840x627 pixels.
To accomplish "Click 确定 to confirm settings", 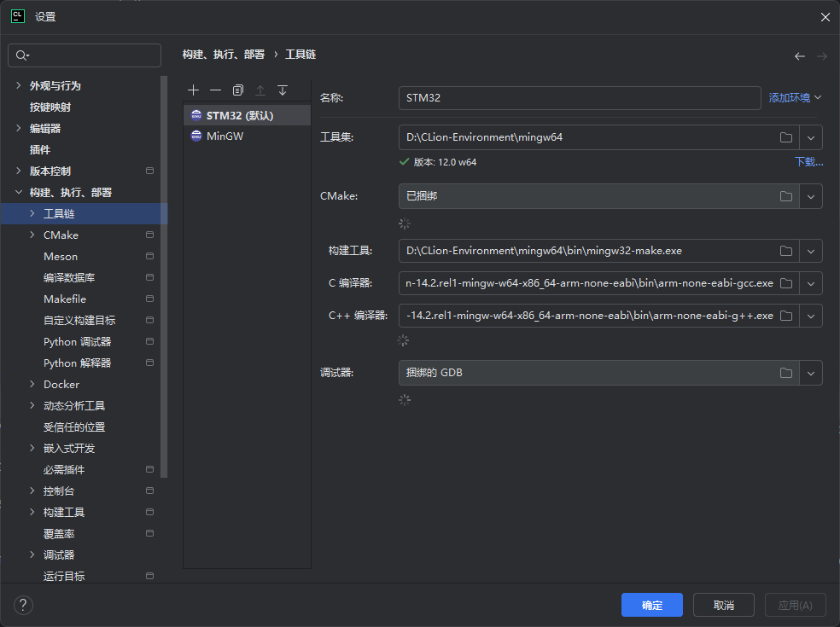I will tap(652, 605).
